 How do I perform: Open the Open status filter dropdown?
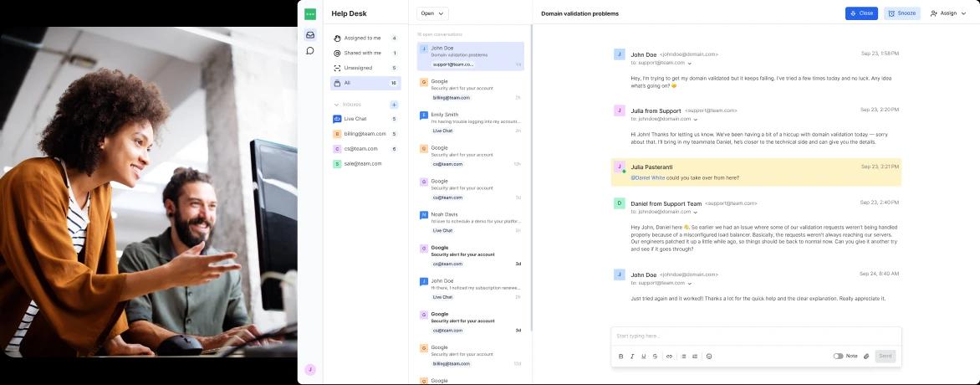432,13
